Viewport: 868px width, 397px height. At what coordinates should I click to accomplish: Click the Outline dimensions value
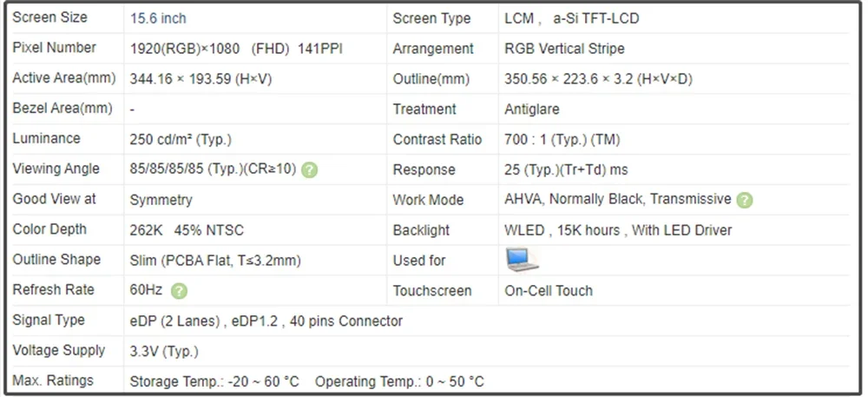[598, 79]
